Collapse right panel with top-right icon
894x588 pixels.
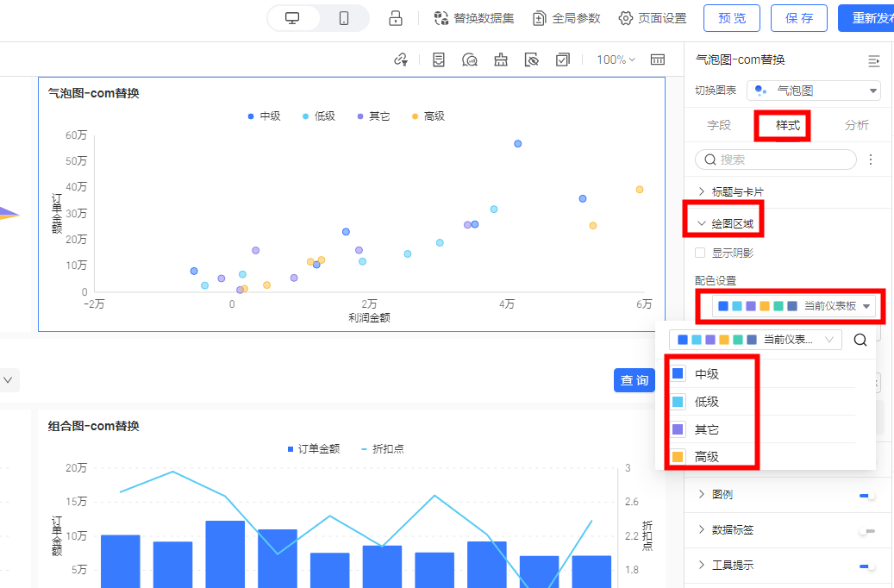873,60
